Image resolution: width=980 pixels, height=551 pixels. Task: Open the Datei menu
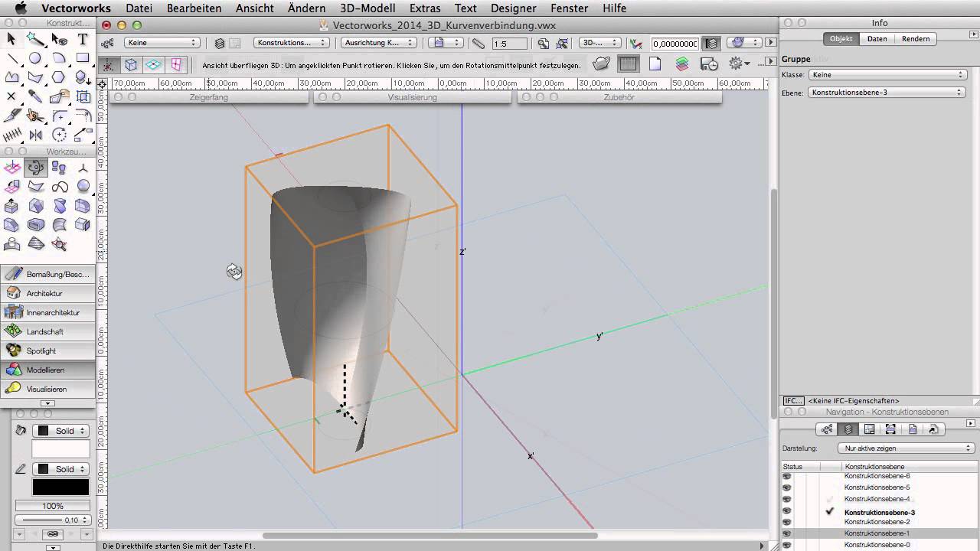139,8
